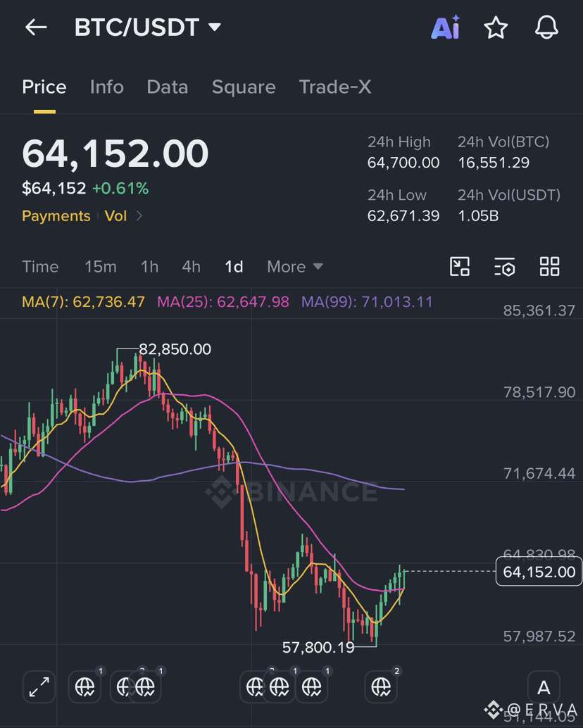583x728 pixels.
Task: Tap the 57,800.19 low marker
Action: point(318,647)
